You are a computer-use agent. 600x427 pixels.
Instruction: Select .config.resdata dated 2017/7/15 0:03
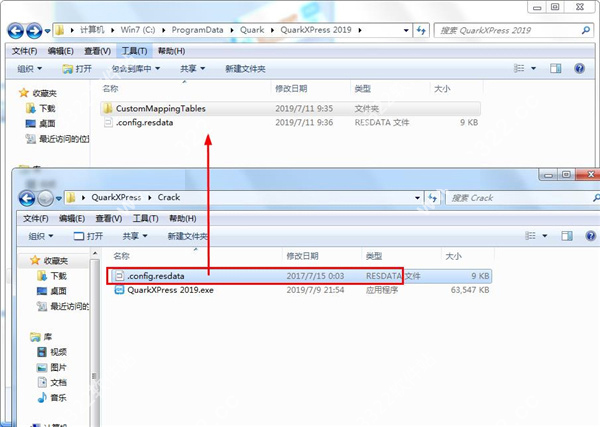click(x=300, y=276)
